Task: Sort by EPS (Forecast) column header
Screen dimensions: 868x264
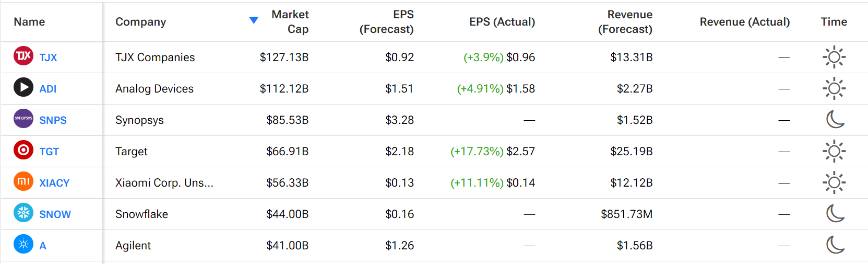Action: (387, 22)
